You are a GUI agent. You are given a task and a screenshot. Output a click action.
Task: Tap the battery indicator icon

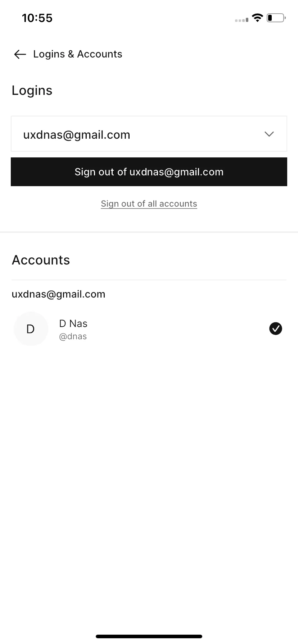pos(276,18)
